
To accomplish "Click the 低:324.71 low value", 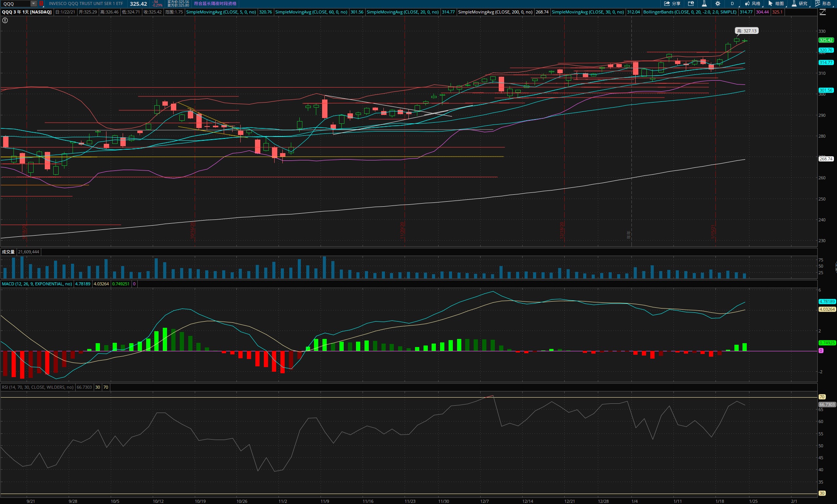I will pyautogui.click(x=131, y=12).
